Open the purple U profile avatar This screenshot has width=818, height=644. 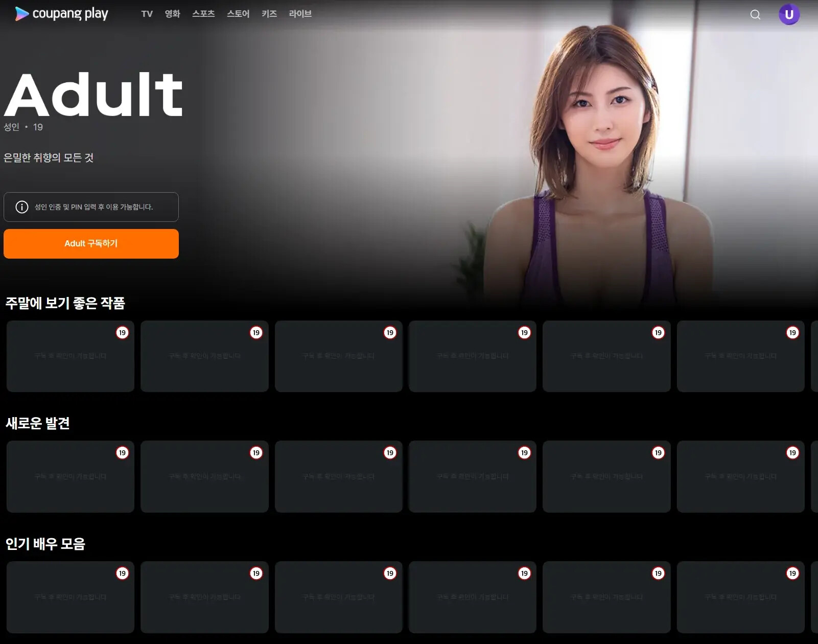pyautogui.click(x=789, y=14)
